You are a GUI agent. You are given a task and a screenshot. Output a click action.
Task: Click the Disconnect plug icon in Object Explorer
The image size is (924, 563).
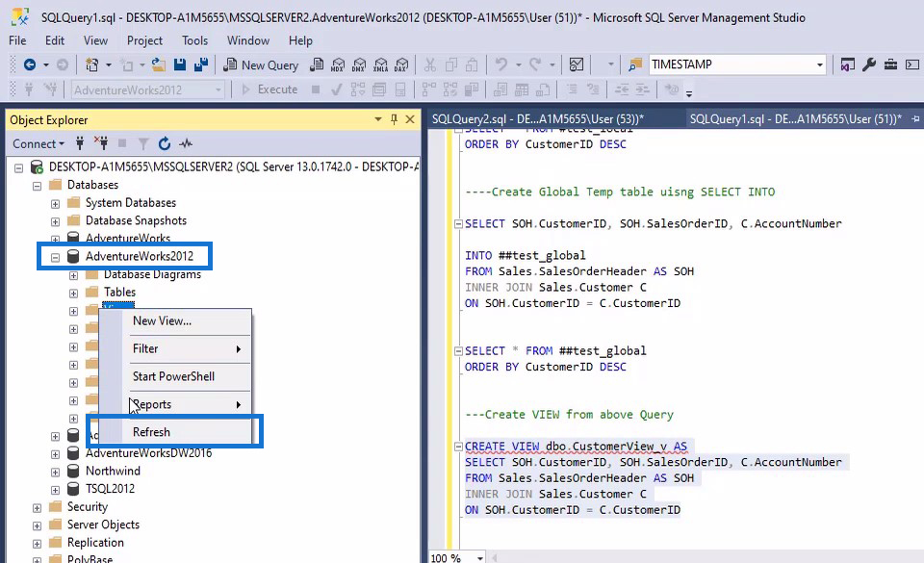[x=102, y=143]
